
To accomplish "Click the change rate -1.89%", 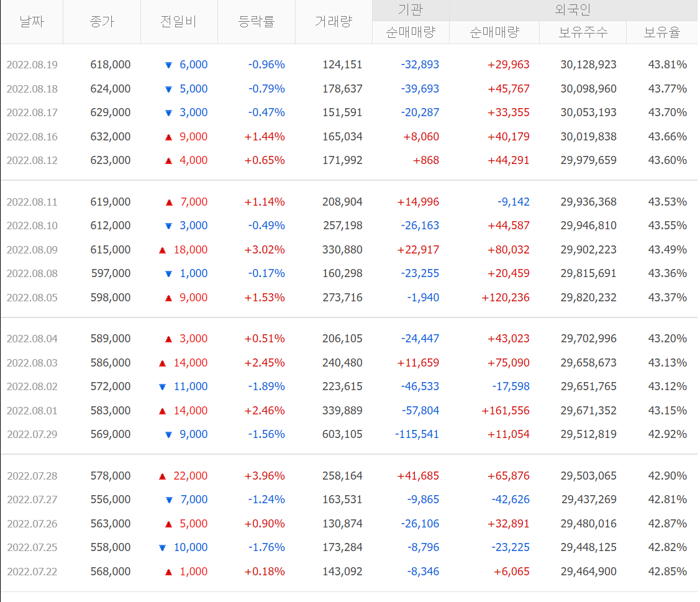I will tap(266, 386).
